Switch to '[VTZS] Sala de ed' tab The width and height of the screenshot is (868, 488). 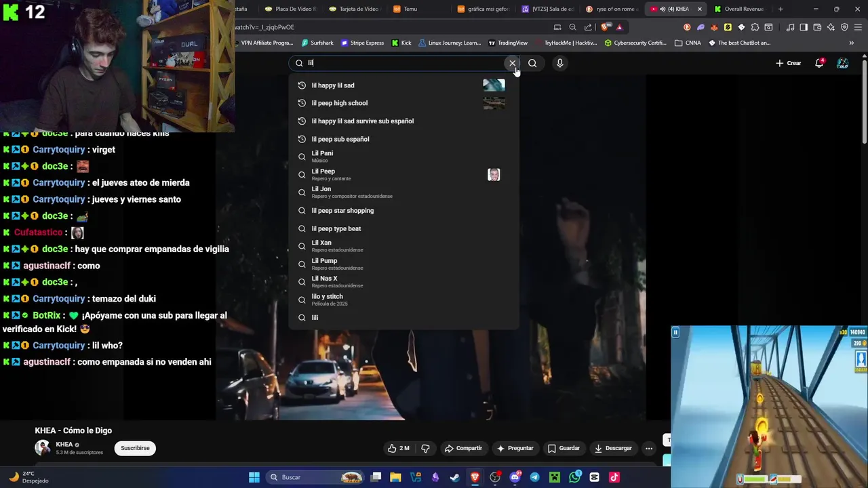[x=547, y=9]
